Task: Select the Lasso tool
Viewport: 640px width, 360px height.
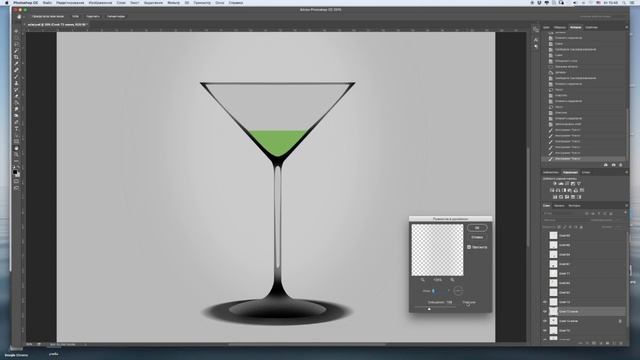Action: tap(16, 44)
